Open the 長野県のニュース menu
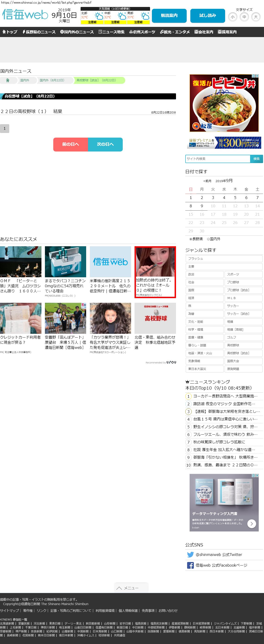Viewport: 264px width, 644px height. (39, 32)
